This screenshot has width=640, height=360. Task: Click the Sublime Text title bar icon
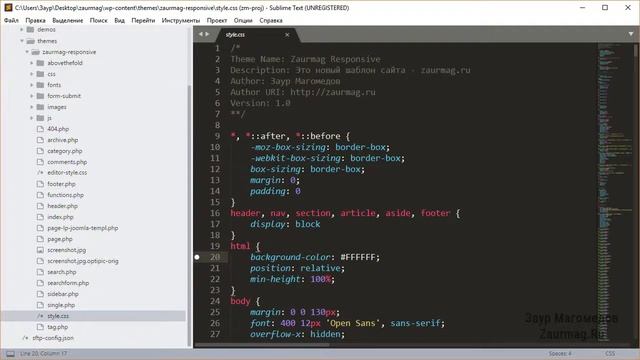8,7
